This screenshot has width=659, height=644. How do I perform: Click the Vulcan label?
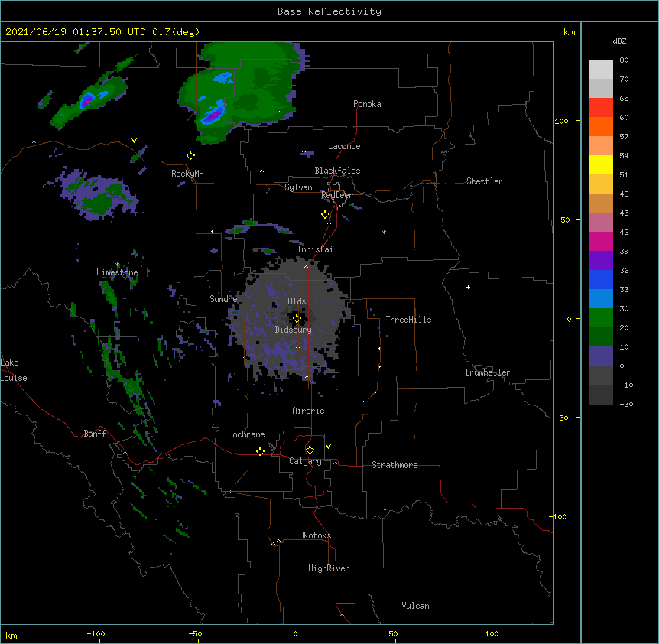pos(415,606)
